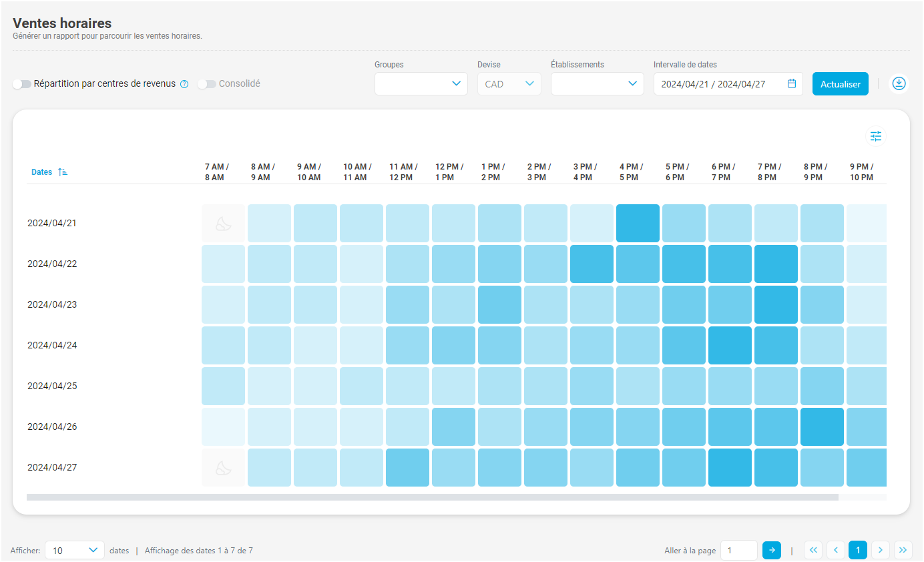Click the 4 PM / 5 PM column header
Viewport: 924px width, 562px height.
632,172
